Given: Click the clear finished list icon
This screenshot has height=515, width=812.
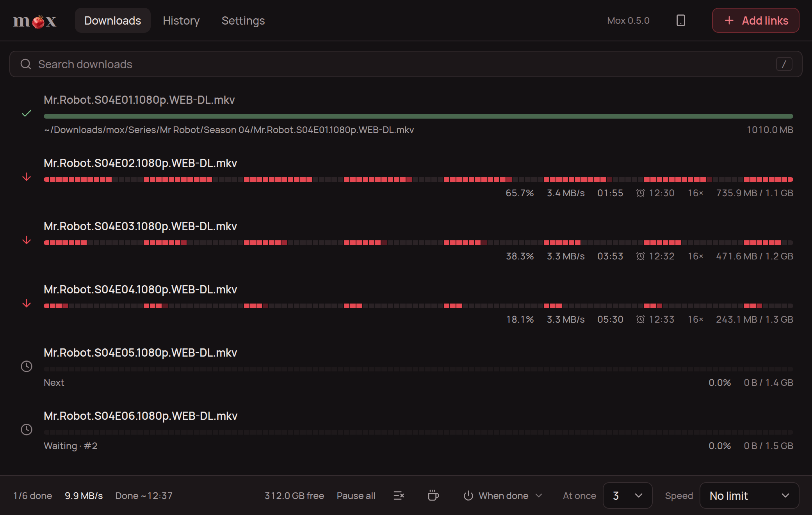Looking at the screenshot, I should [x=399, y=495].
